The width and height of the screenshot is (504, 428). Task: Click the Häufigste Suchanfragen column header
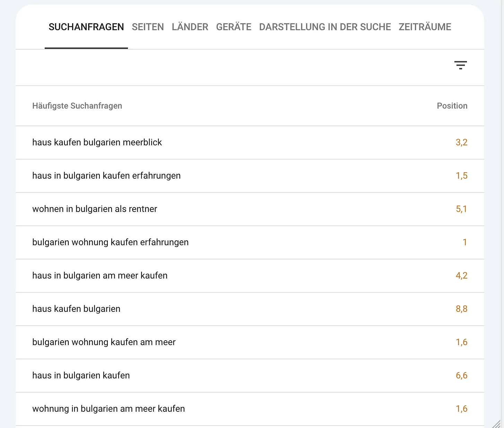pyautogui.click(x=77, y=106)
